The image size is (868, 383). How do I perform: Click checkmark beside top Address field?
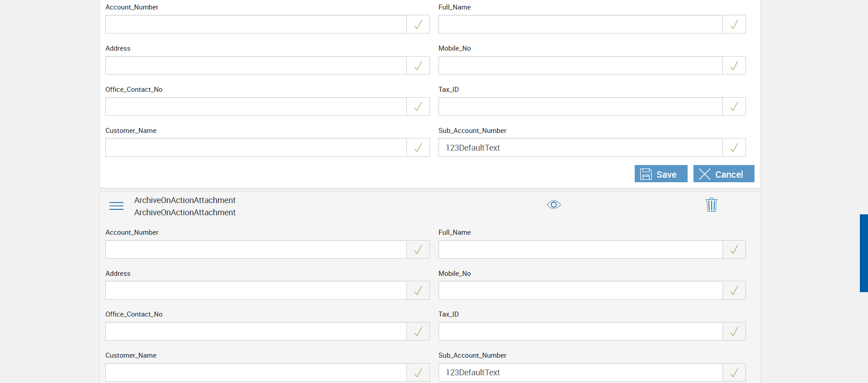coord(418,66)
